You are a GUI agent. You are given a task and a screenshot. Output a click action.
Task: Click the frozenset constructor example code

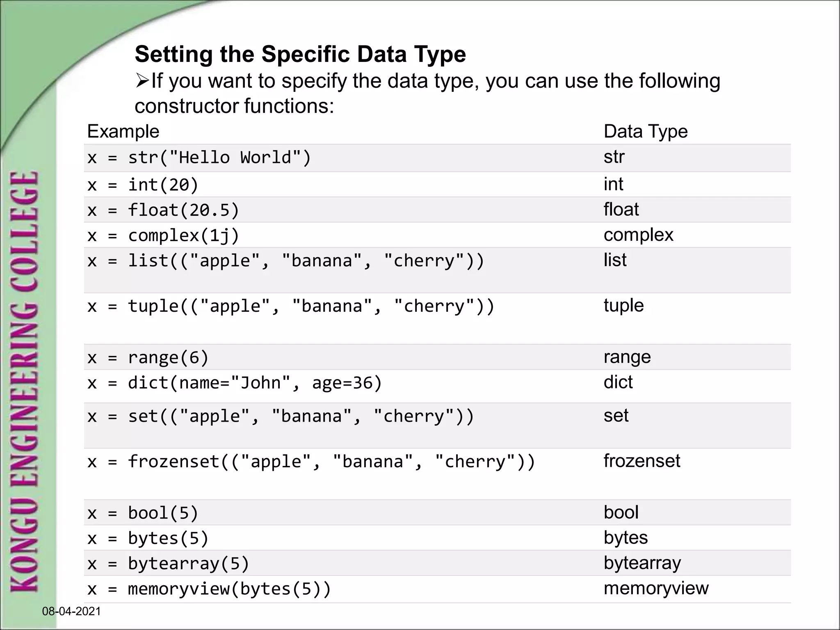pyautogui.click(x=311, y=462)
